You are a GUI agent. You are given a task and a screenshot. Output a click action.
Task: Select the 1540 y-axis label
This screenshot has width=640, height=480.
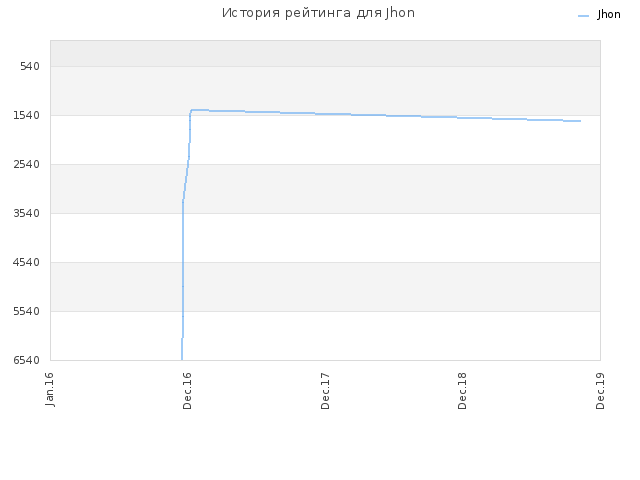27,115
